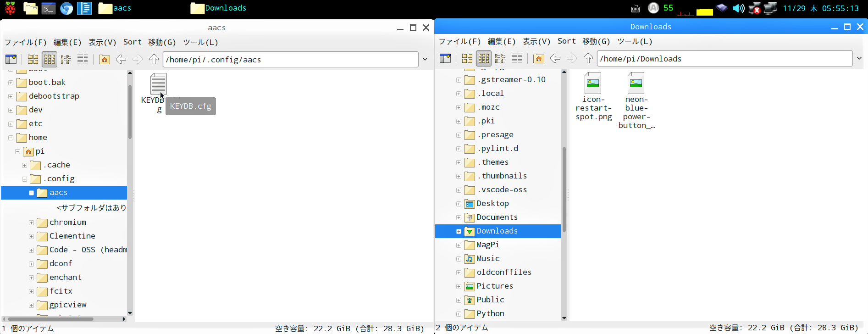868x334 pixels.
Task: Expand the Pictures folder in tree
Action: click(x=459, y=286)
